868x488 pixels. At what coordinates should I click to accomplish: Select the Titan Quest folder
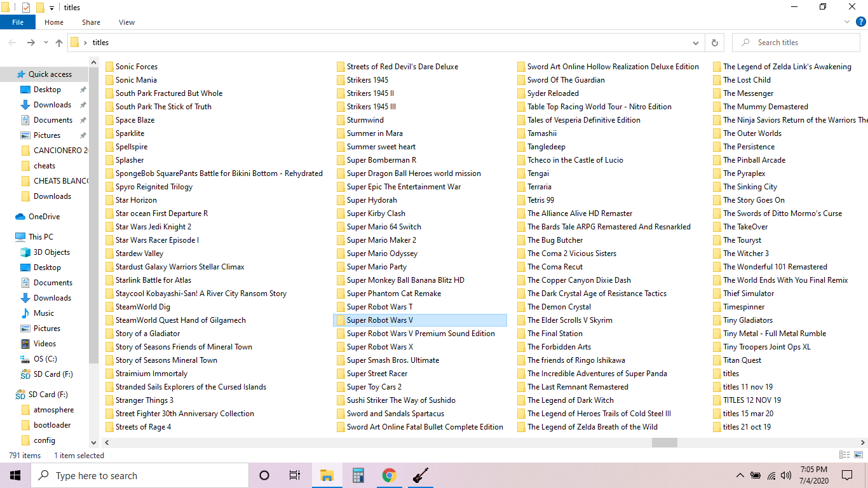(737, 360)
